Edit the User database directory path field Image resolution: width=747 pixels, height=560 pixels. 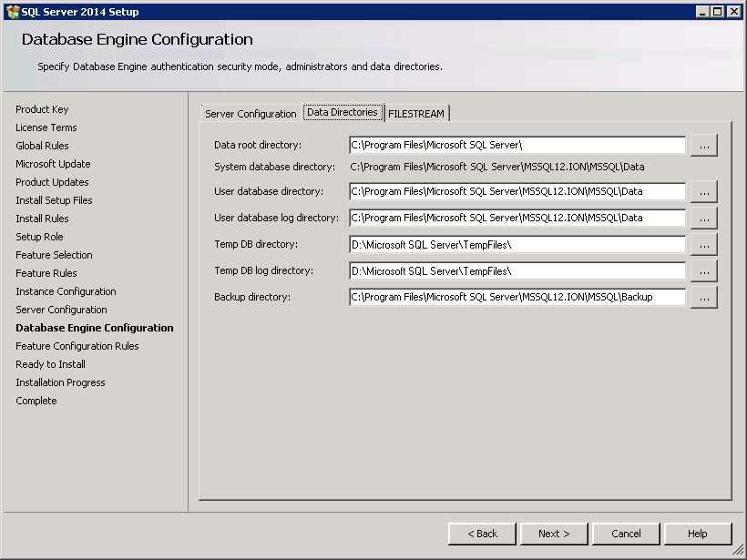tap(517, 191)
